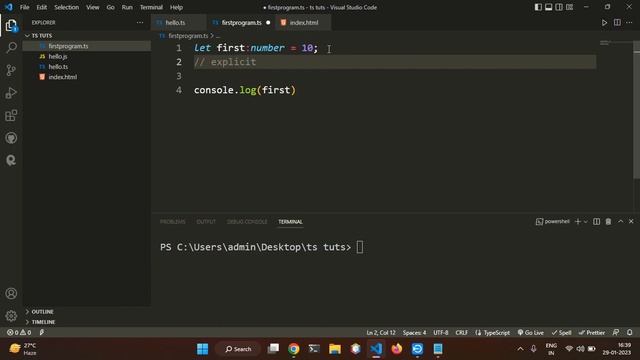Expand the TIMELINE section
This screenshot has width=640, height=360.
[87, 322]
